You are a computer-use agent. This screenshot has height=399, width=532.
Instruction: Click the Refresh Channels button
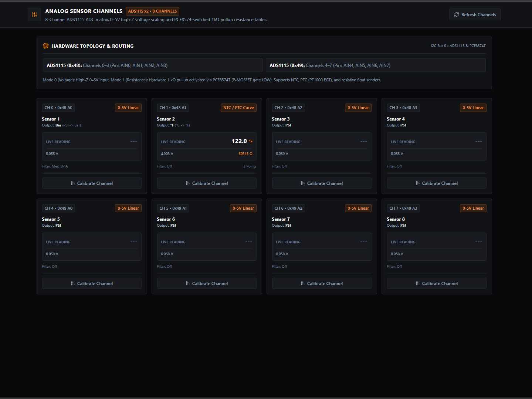[x=475, y=14]
